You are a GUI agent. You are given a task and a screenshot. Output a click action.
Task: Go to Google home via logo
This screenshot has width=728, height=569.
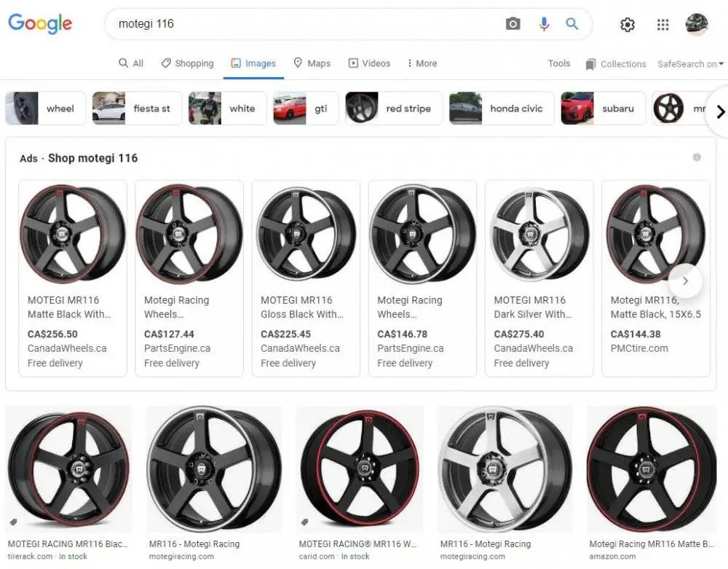[40, 23]
